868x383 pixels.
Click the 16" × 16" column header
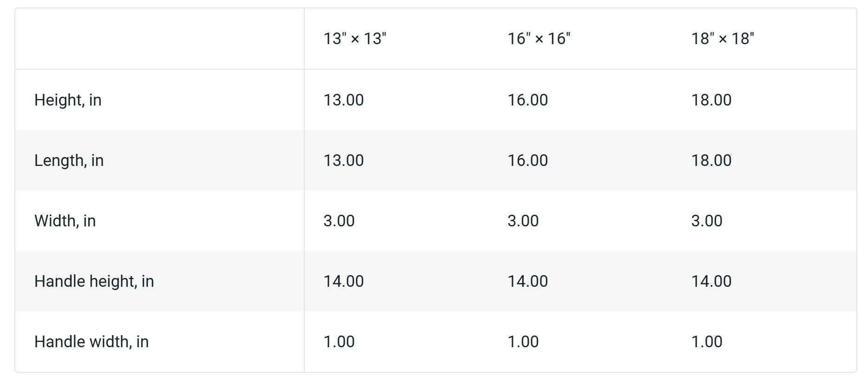click(x=539, y=39)
